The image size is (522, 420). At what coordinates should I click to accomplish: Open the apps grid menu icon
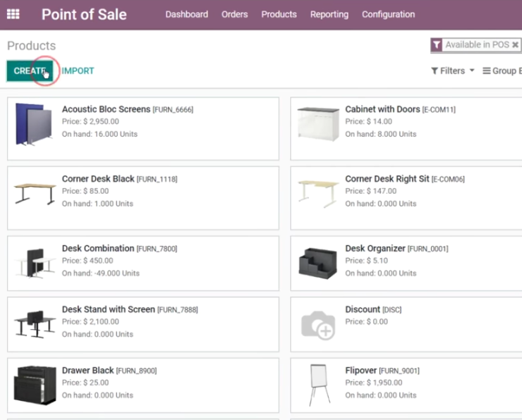13,14
